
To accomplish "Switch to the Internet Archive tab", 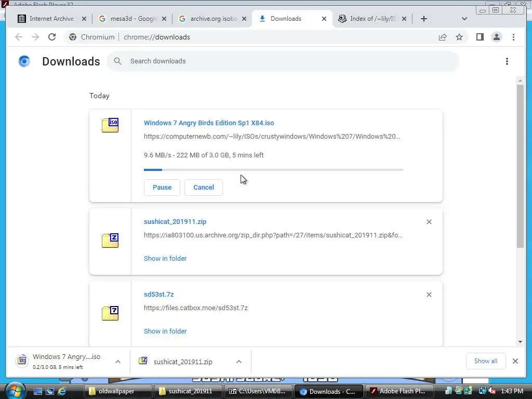I will coord(51,19).
